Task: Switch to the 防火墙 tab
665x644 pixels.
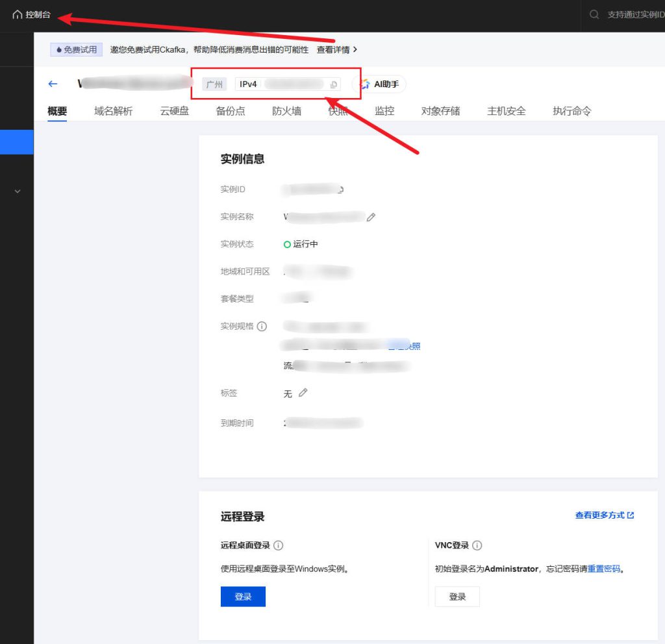Action: pyautogui.click(x=286, y=111)
